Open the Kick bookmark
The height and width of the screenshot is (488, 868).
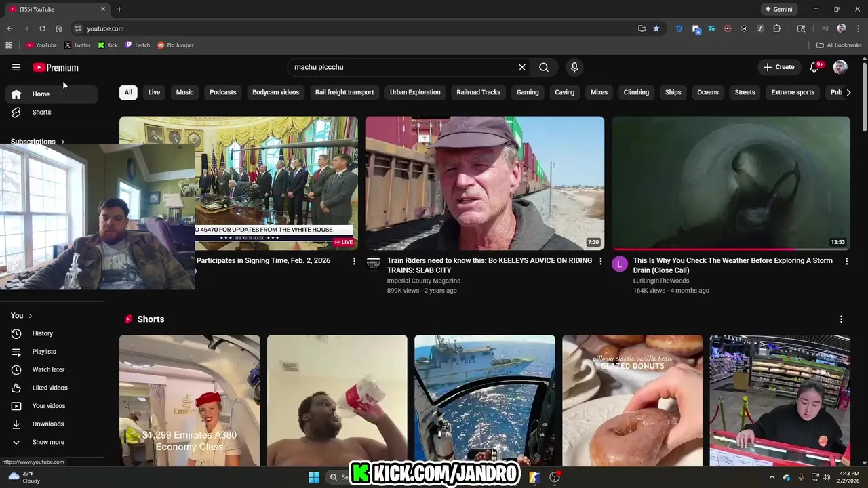coord(108,45)
